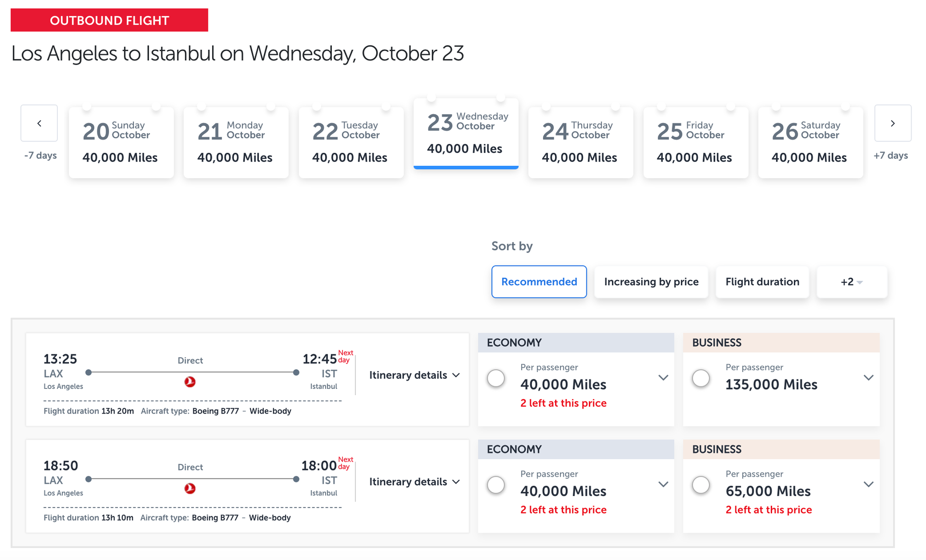Open the +2 sort options dropdown
This screenshot has height=560, width=926.
tap(851, 282)
